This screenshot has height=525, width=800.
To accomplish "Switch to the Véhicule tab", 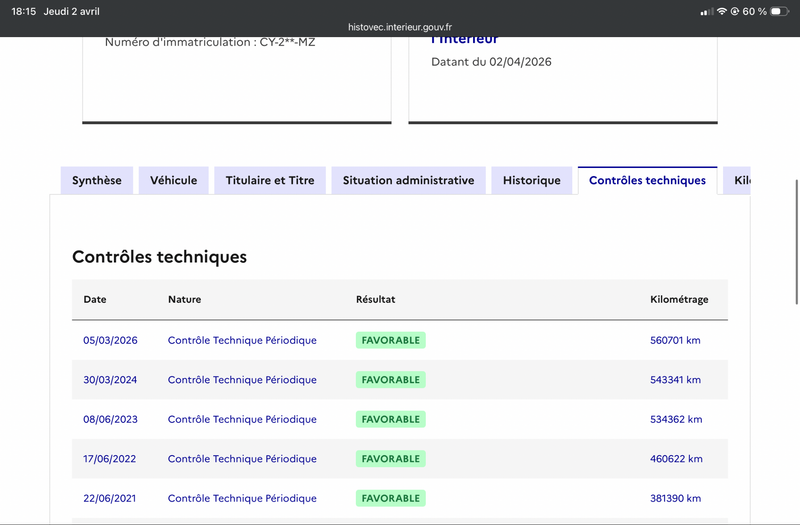I will click(173, 180).
